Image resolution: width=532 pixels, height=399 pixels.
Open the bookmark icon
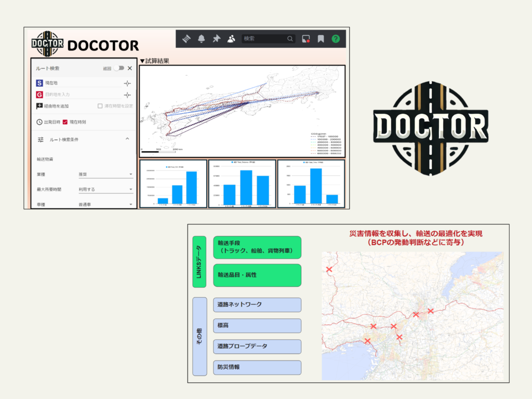(321, 39)
